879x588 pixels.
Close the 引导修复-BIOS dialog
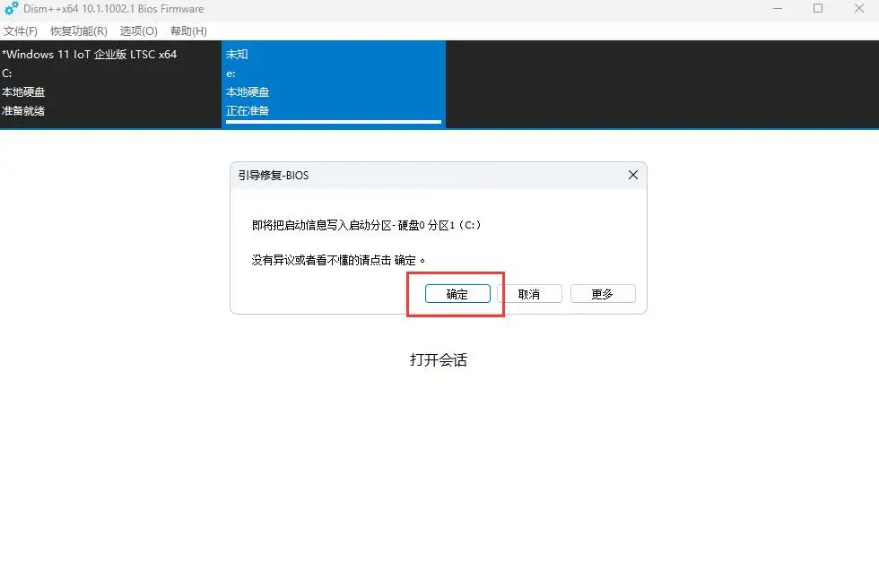click(x=633, y=175)
